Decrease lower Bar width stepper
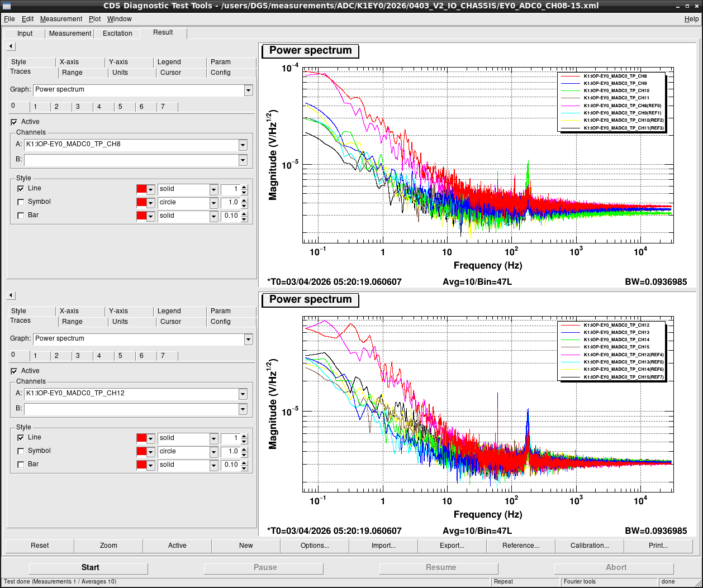703x588 pixels. (244, 467)
